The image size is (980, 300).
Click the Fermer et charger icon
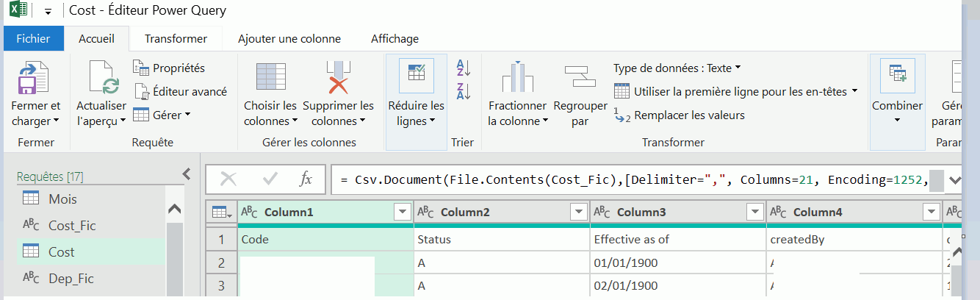click(33, 79)
